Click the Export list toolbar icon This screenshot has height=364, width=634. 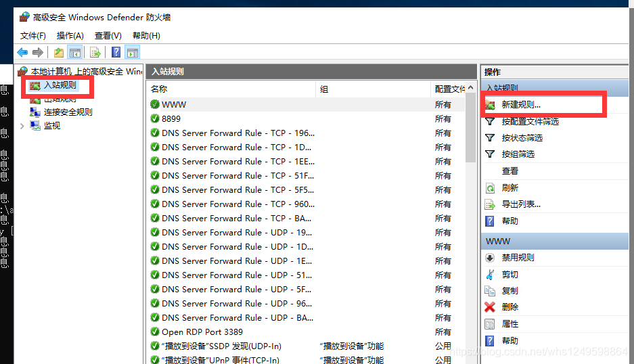pyautogui.click(x=95, y=53)
